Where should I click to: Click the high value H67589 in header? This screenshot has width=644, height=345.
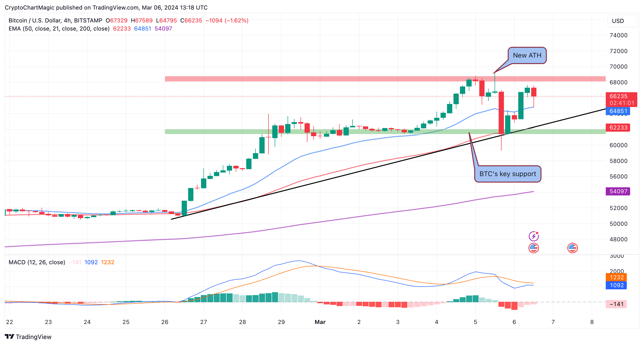(142, 21)
